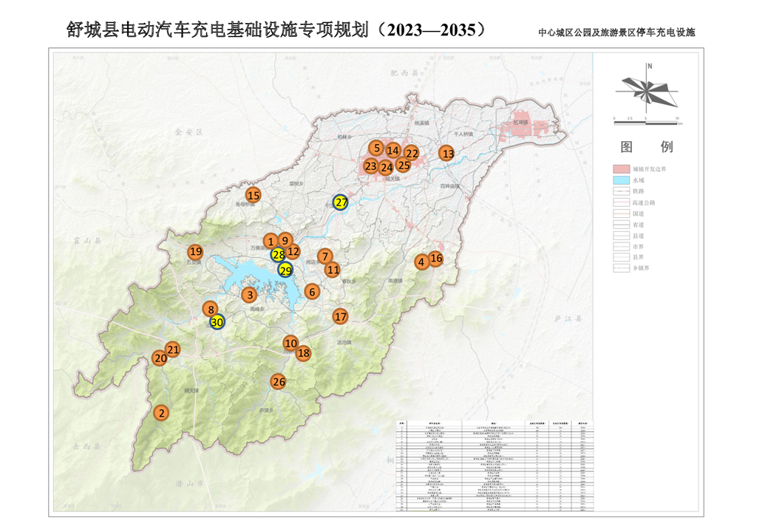Select yellow map marker number 30

click(x=217, y=322)
